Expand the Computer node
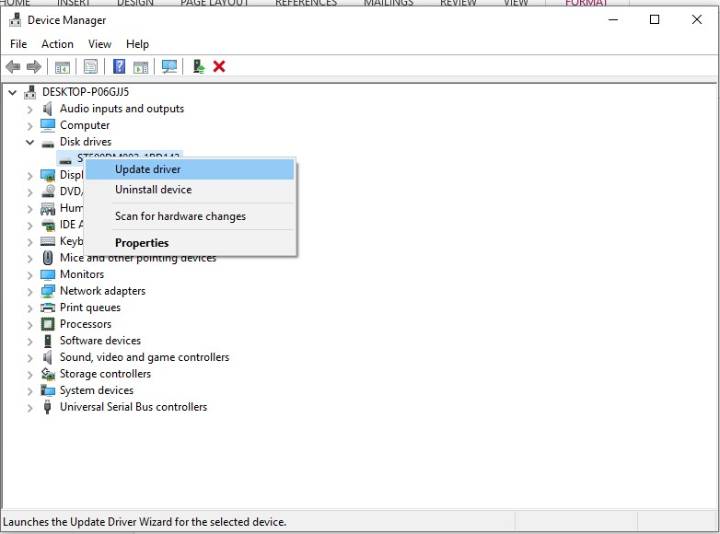 [30, 126]
